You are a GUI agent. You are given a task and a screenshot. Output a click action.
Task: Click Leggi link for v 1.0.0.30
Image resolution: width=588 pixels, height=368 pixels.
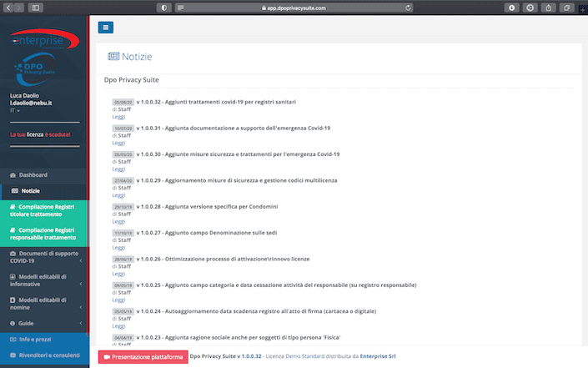pos(118,169)
